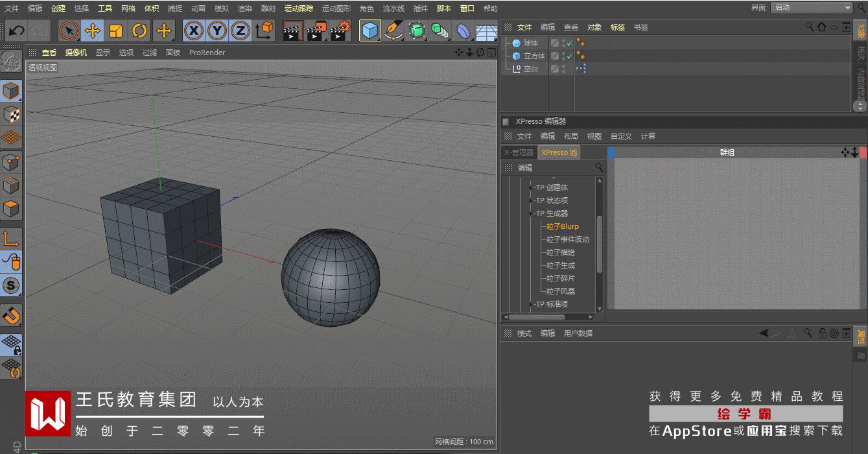The image size is (868, 454).
Task: Toggle the X axis lock
Action: point(193,30)
